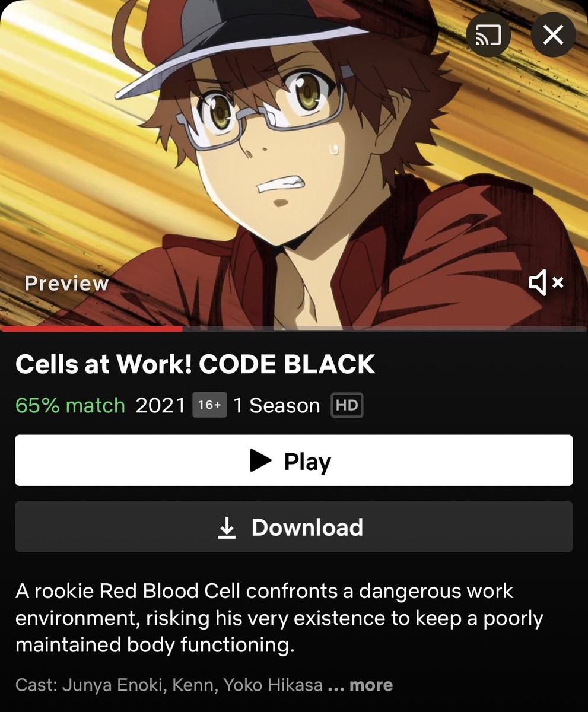
Task: Click the black play triangle icon
Action: [260, 460]
